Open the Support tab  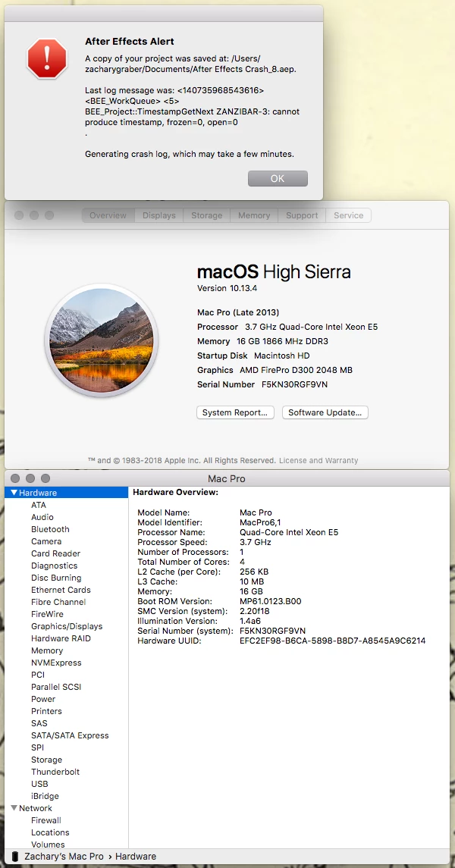(302, 215)
